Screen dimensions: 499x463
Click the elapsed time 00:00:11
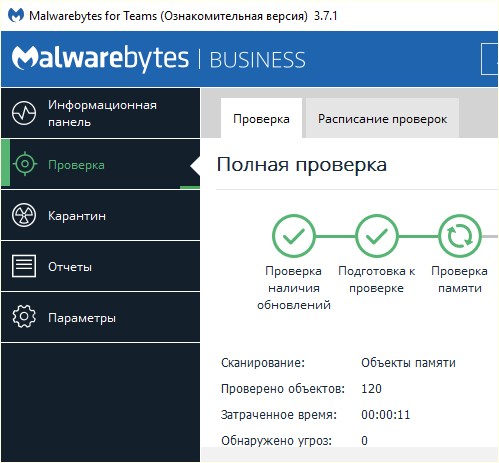click(386, 415)
